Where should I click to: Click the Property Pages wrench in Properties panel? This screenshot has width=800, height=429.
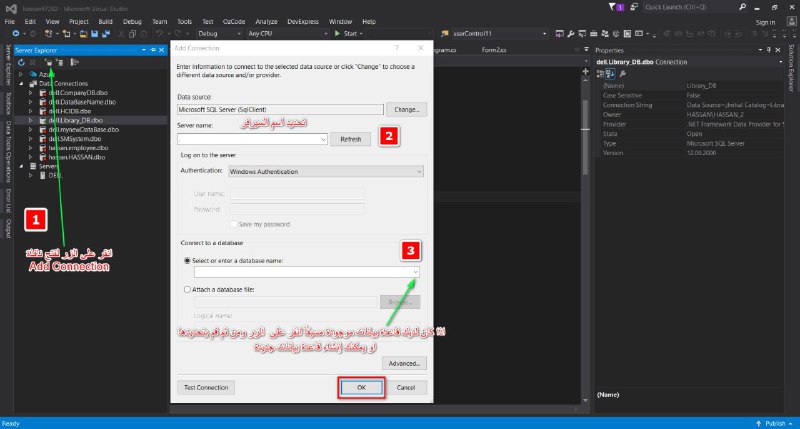click(x=622, y=74)
